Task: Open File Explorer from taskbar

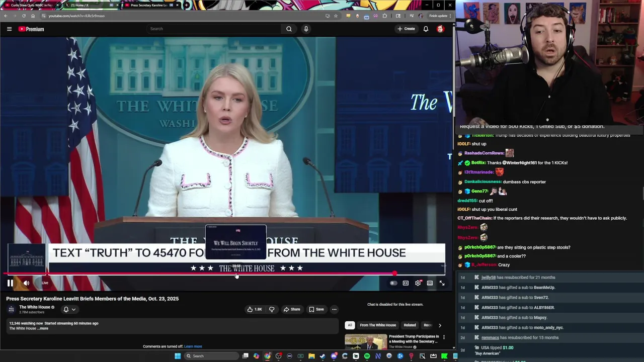Action: tap(311, 356)
